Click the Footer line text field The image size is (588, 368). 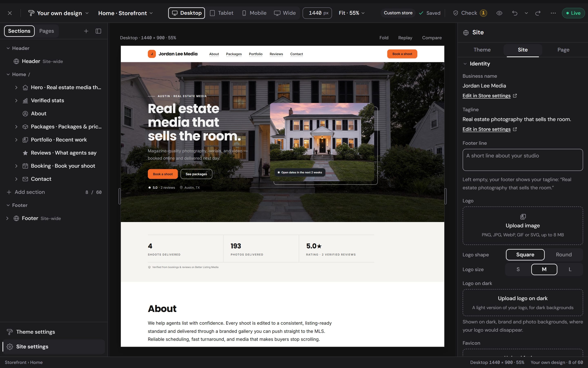(523, 160)
